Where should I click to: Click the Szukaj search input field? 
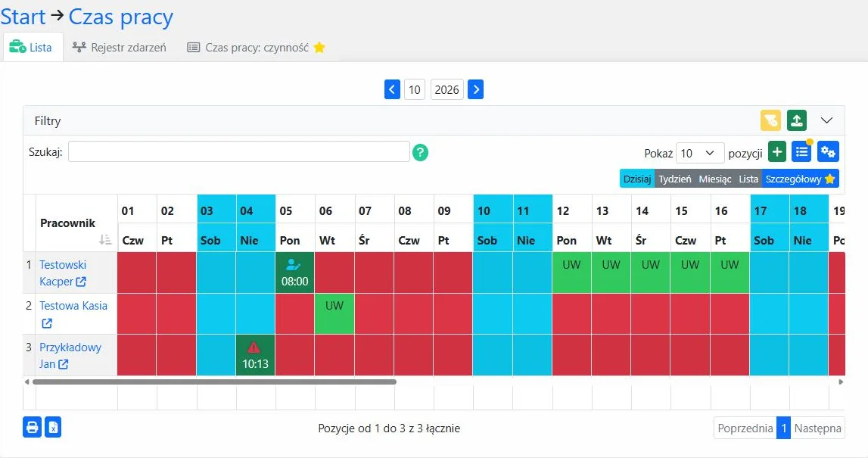point(238,151)
